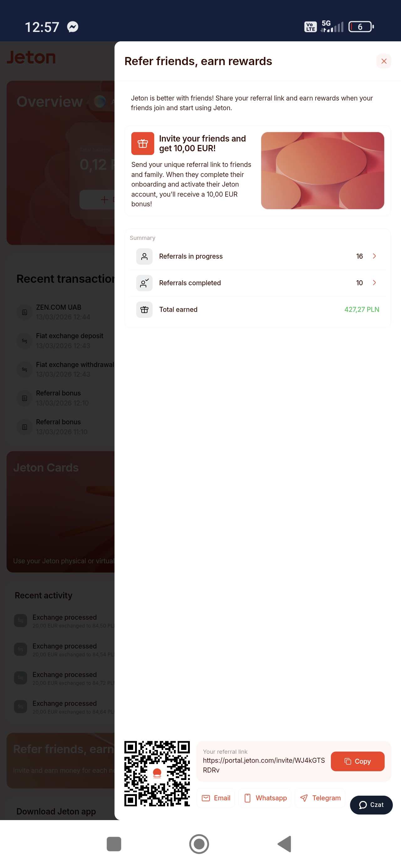401x868 pixels.
Task: Click the Referrals in progress person icon
Action: tap(144, 256)
